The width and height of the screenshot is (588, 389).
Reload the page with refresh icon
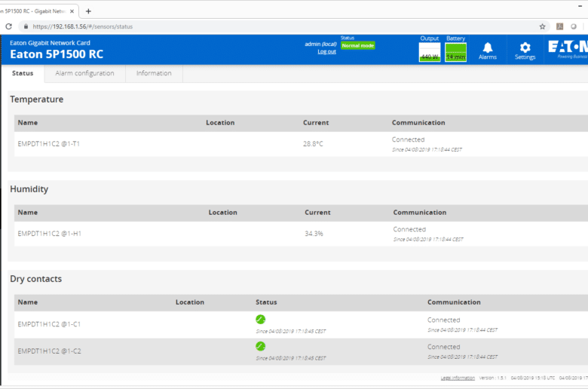tap(8, 26)
